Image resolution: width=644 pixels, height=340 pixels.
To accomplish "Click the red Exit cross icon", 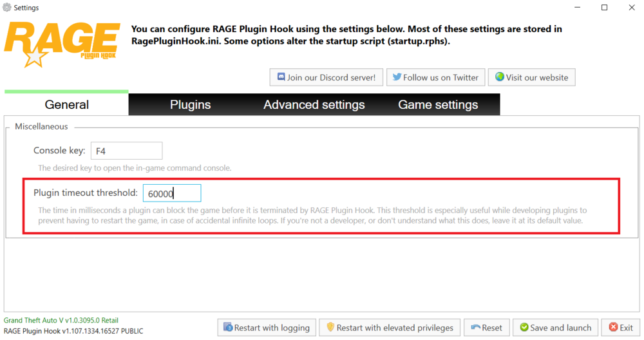I will pyautogui.click(x=613, y=327).
